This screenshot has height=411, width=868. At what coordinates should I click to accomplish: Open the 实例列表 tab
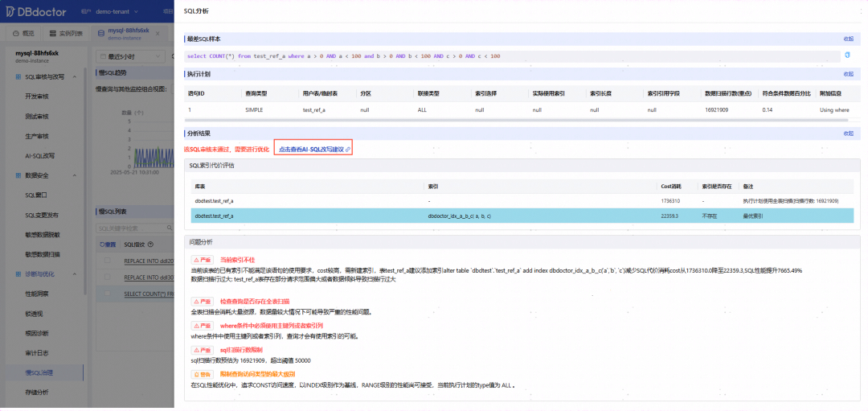66,34
